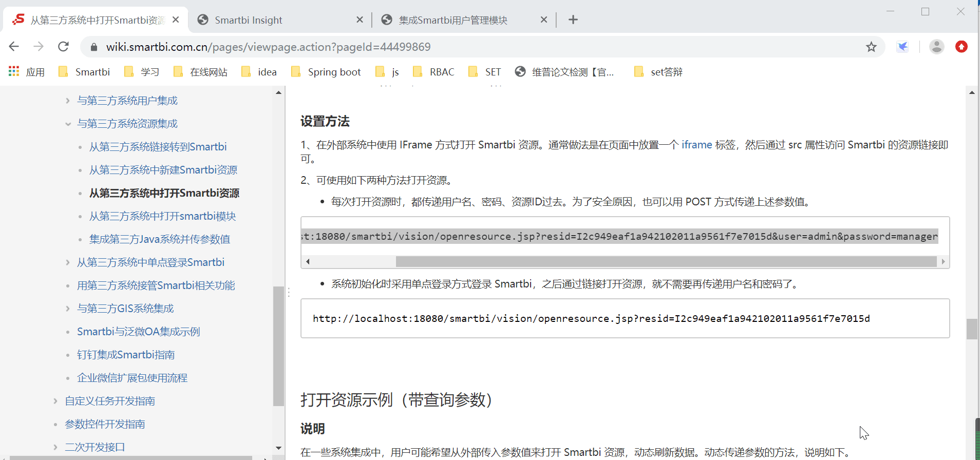
Task: Expand the 从第三方系统中单点登录Smartbi node
Action: [68, 262]
